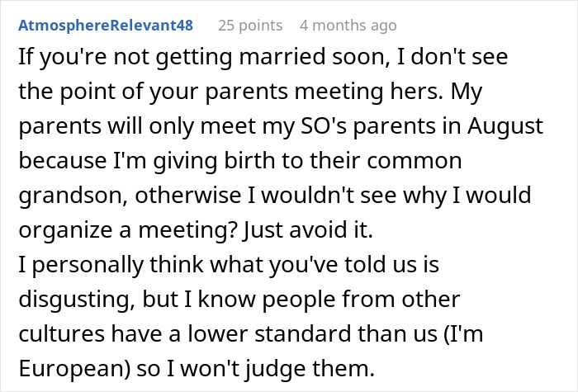Open the AtmosphereRelevant48 user profile
Viewport: 578px width, 392px height.
pyautogui.click(x=105, y=26)
